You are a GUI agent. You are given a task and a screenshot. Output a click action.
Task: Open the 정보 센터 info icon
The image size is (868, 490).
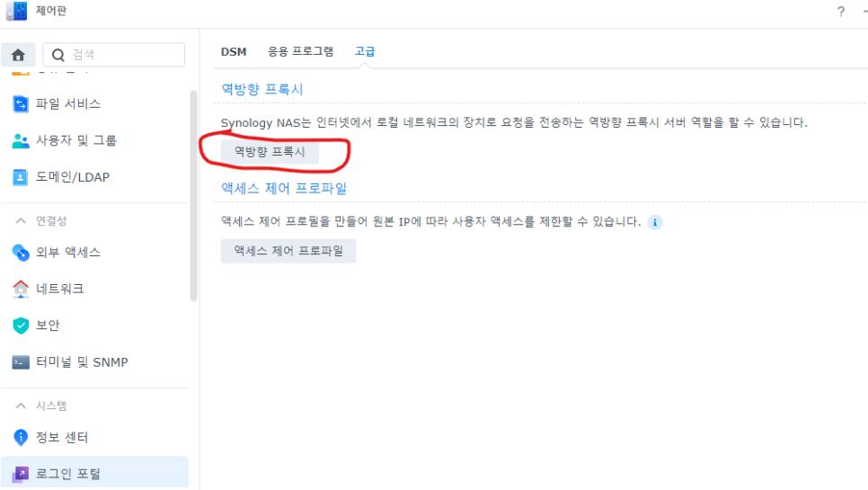point(21,437)
